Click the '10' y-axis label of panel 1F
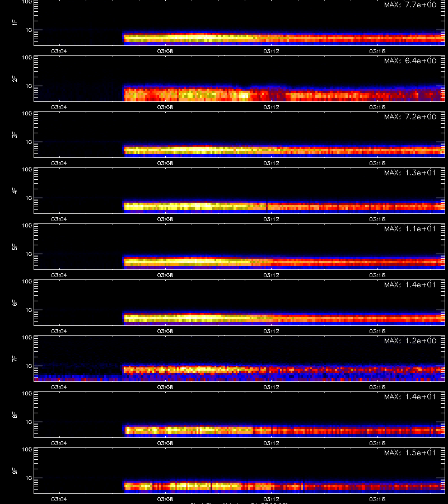This screenshot has height=504, width=448. [x=29, y=30]
